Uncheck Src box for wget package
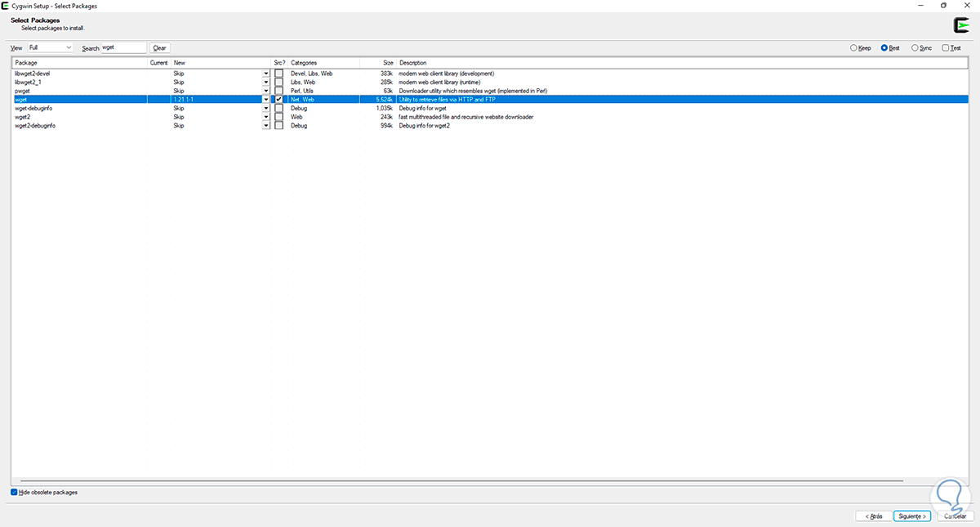 (x=278, y=100)
